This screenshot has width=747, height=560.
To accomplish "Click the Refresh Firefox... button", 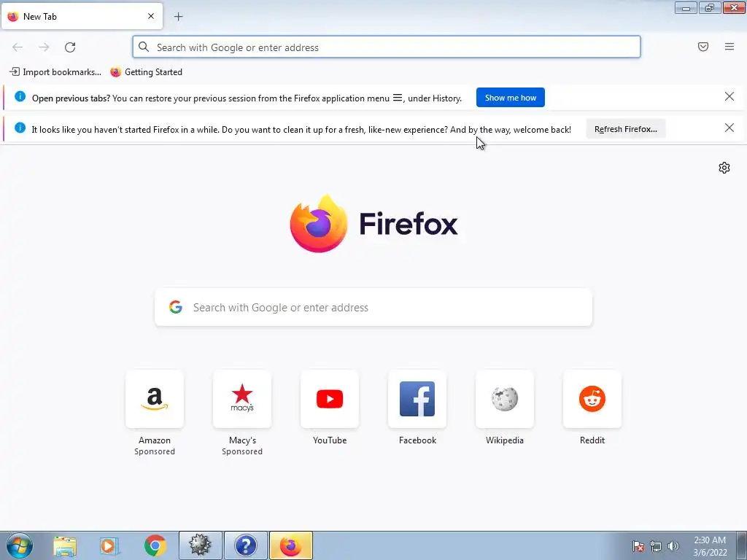I will (x=625, y=129).
